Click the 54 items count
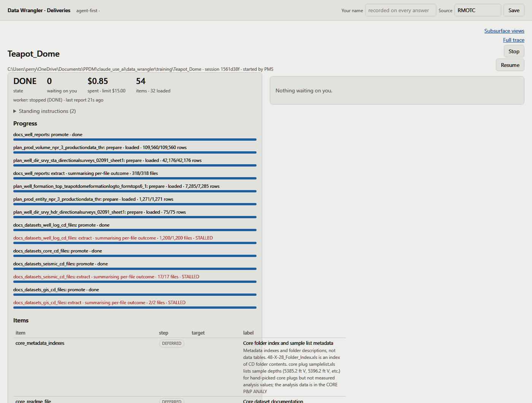 (141, 81)
